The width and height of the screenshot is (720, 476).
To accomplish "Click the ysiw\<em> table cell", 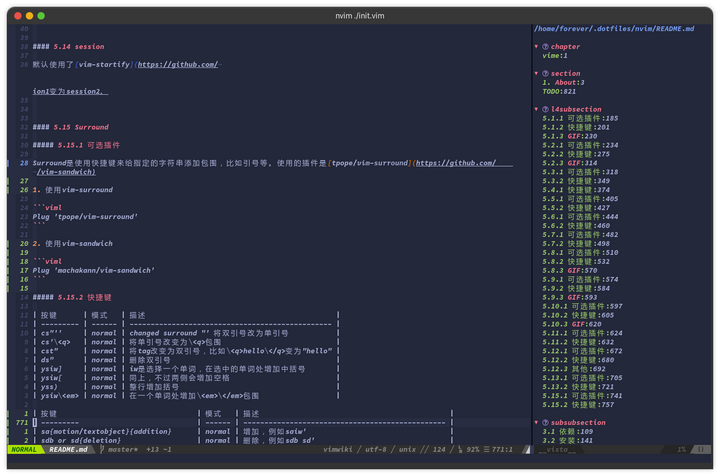I will (60, 396).
